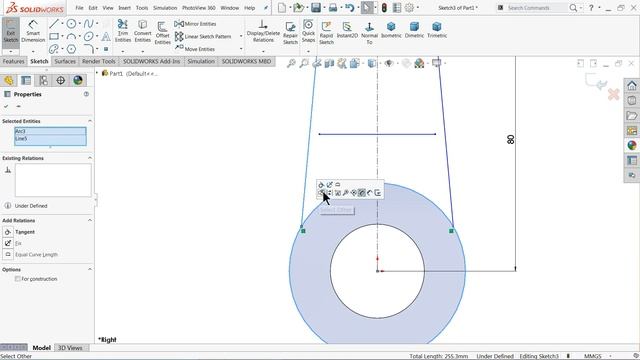Set view Normal To
The image size is (640, 360).
click(369, 33)
